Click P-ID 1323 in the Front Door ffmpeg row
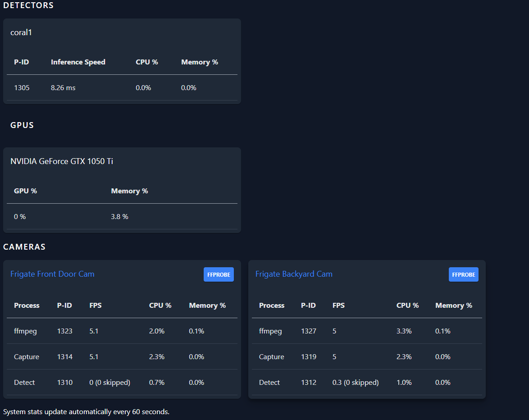Screen dimensions: 529x420 coord(64,331)
